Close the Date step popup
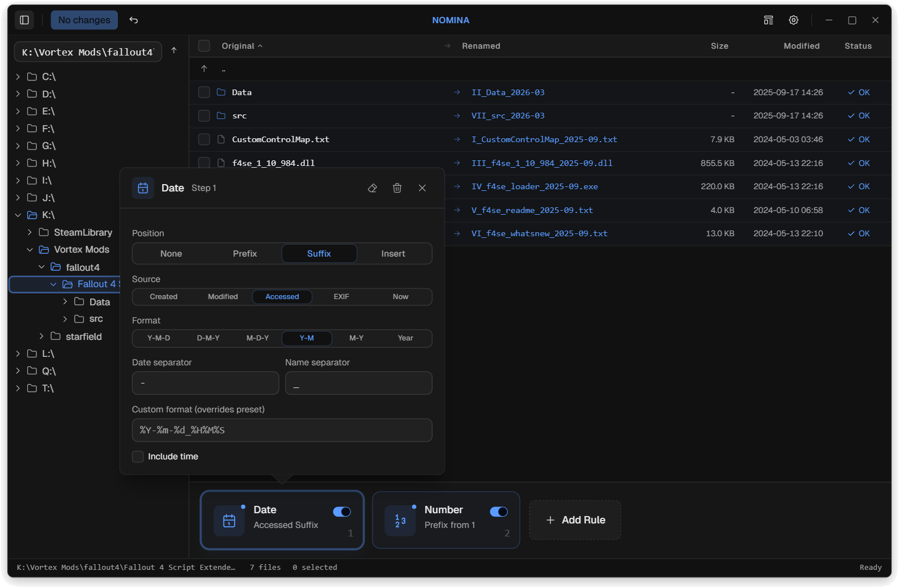This screenshot has width=899, height=588. [x=422, y=188]
